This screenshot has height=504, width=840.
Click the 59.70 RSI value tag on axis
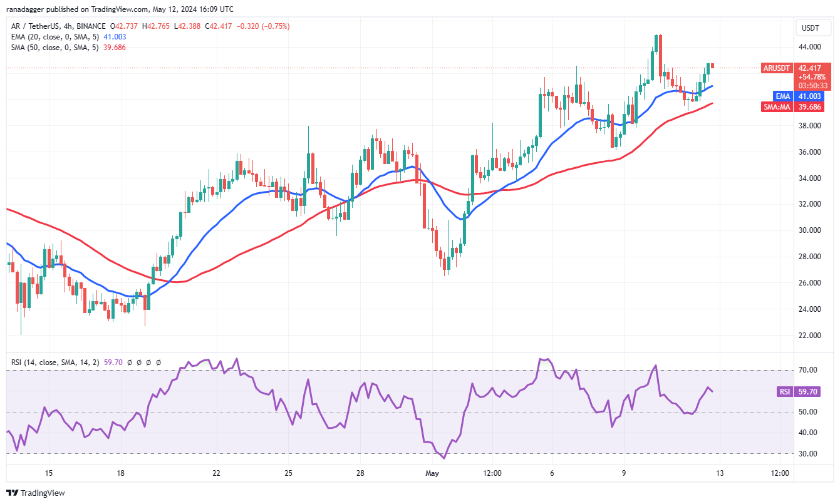[807, 392]
